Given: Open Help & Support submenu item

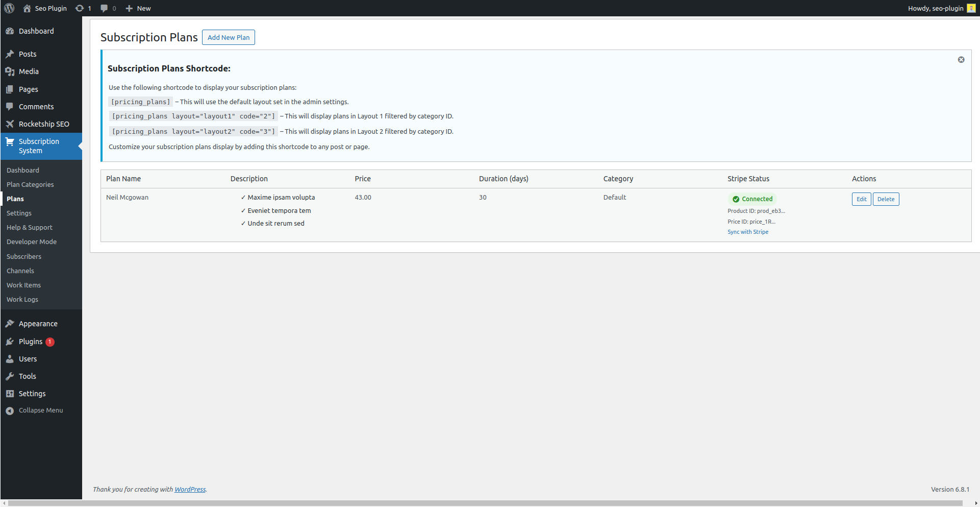Looking at the screenshot, I should pyautogui.click(x=30, y=228).
